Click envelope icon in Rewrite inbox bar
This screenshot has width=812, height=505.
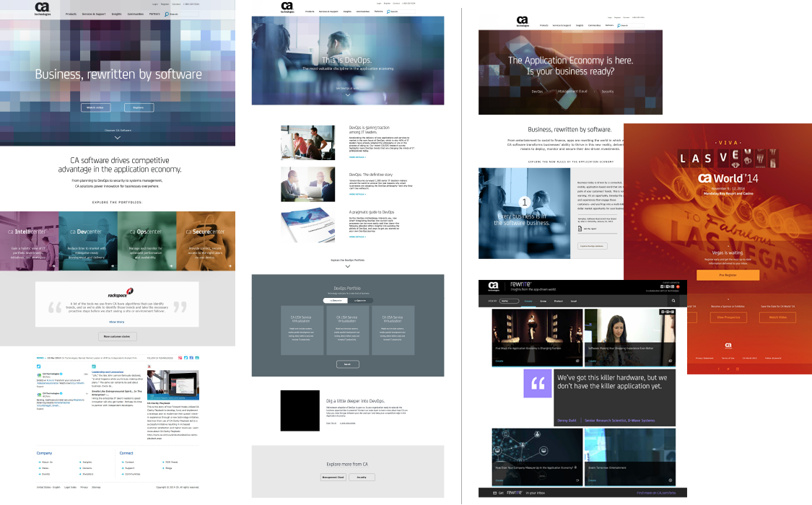(x=494, y=493)
